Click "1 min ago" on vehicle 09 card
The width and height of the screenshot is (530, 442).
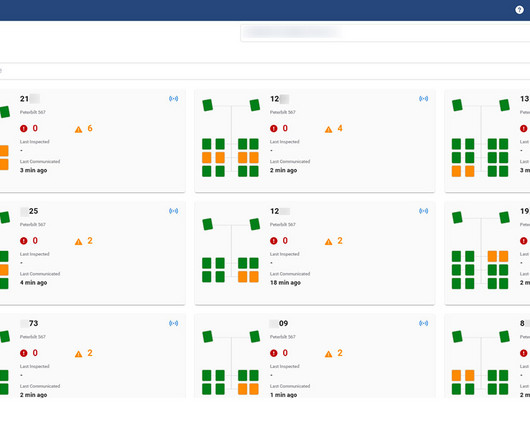tap(284, 395)
